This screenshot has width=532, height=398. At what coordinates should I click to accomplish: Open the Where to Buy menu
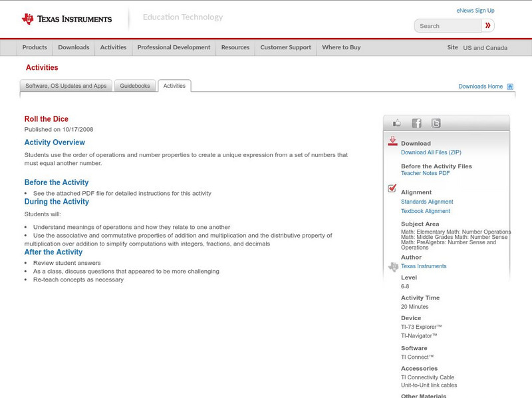[341, 47]
